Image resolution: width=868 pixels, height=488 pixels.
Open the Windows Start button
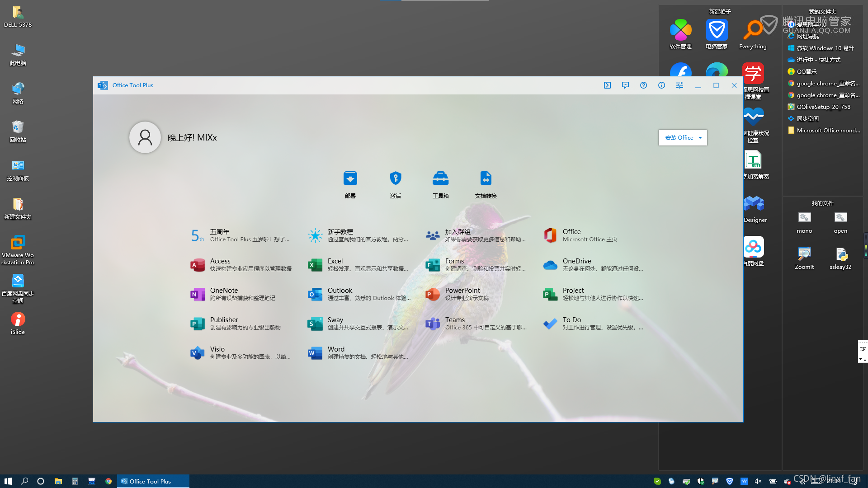[8, 481]
